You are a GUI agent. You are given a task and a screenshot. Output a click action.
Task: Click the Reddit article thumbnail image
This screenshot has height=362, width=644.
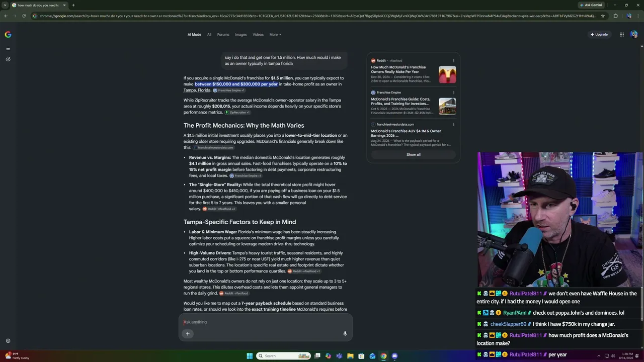click(447, 75)
